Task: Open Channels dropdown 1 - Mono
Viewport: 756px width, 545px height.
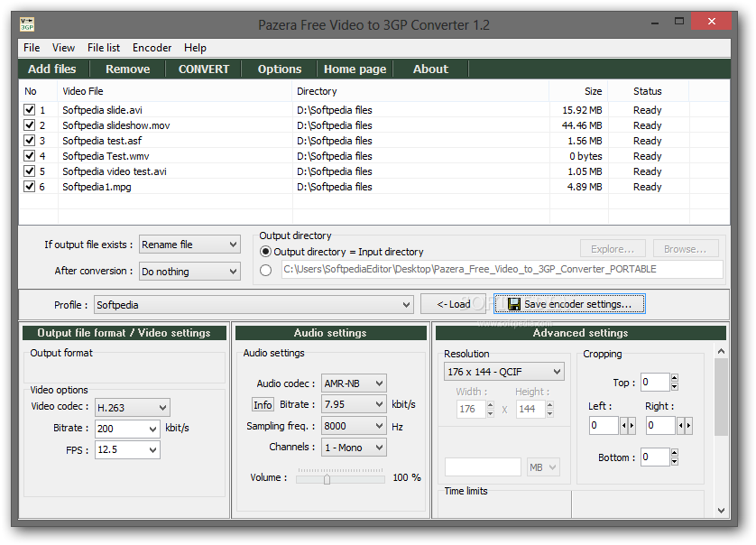Action: coord(354,448)
